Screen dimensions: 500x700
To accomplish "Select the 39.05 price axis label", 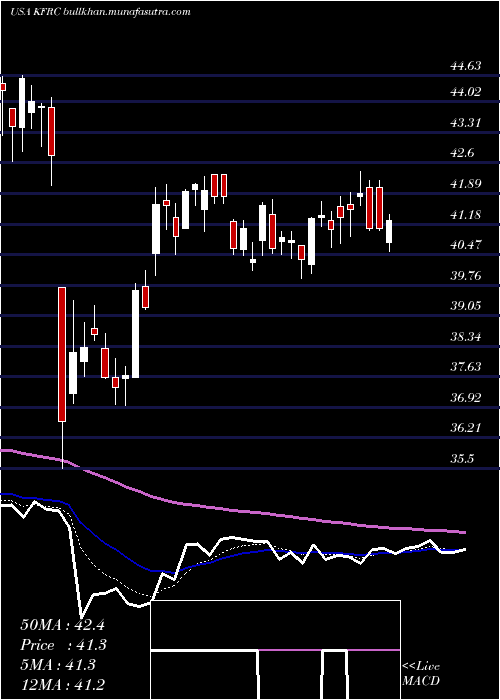I will 466,306.
